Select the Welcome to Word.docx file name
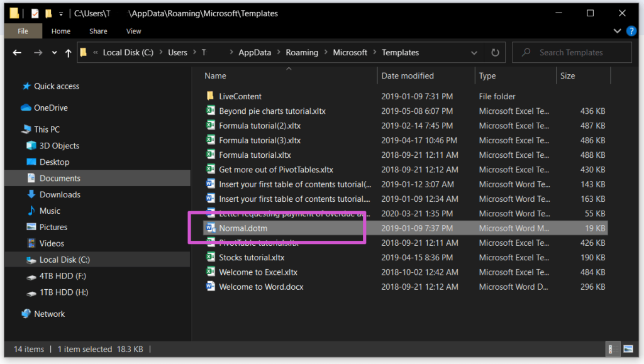This screenshot has width=644, height=364. tap(261, 287)
